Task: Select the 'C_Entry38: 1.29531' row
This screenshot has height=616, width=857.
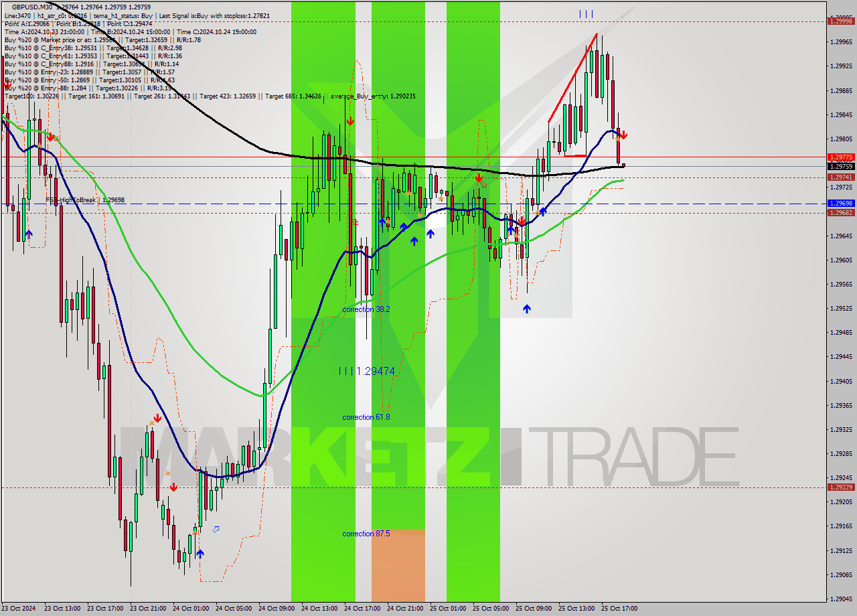Action: tap(94, 48)
